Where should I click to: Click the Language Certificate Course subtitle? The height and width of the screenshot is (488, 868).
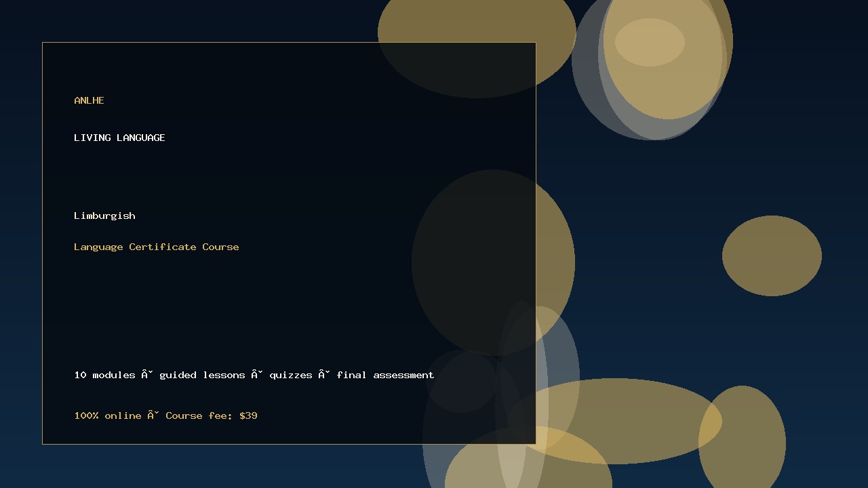click(x=157, y=247)
